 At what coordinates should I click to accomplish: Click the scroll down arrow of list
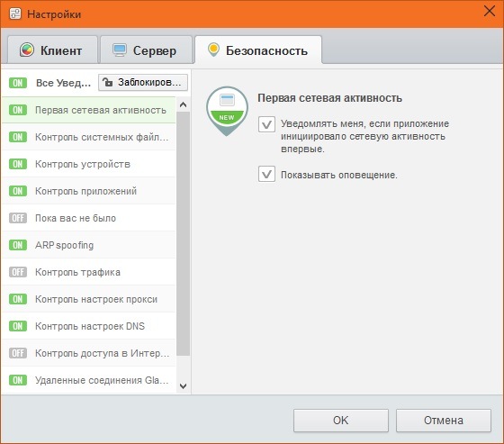coord(184,386)
